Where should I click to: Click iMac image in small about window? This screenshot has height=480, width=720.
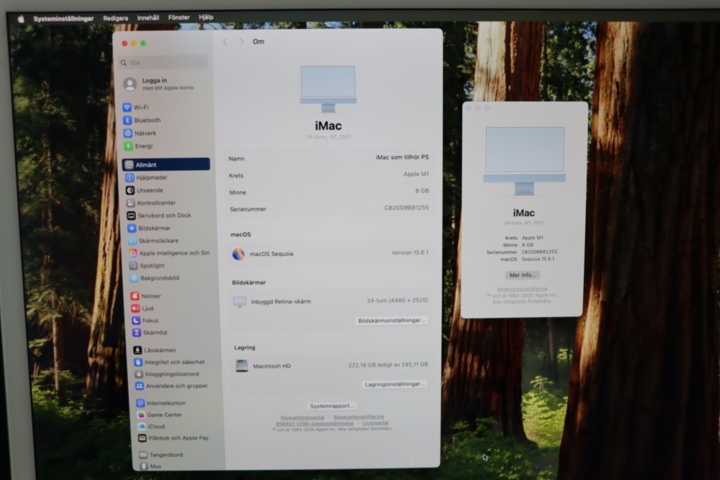coord(524,161)
